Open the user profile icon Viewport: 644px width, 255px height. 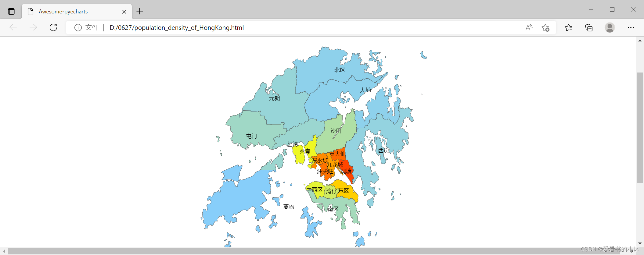[x=610, y=28]
